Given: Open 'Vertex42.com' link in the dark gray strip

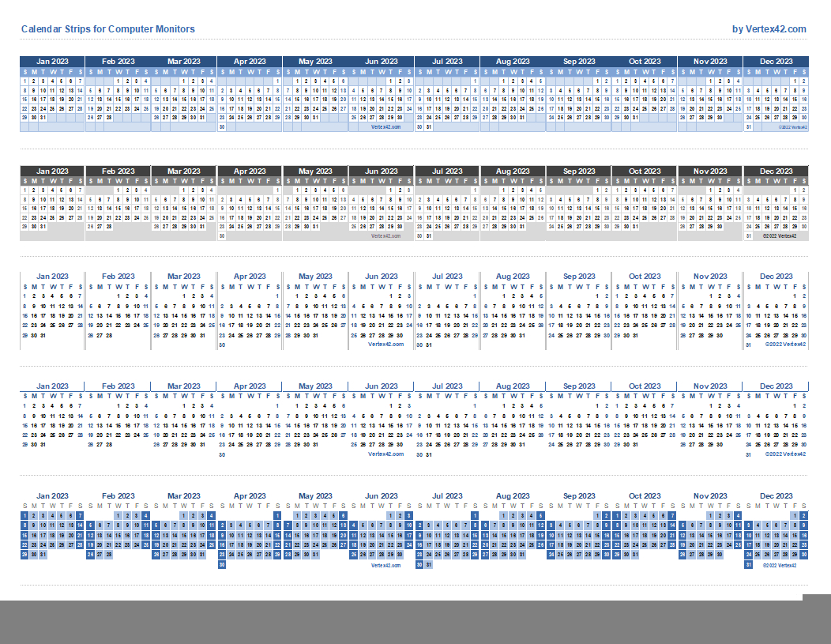Looking at the screenshot, I should click(385, 235).
